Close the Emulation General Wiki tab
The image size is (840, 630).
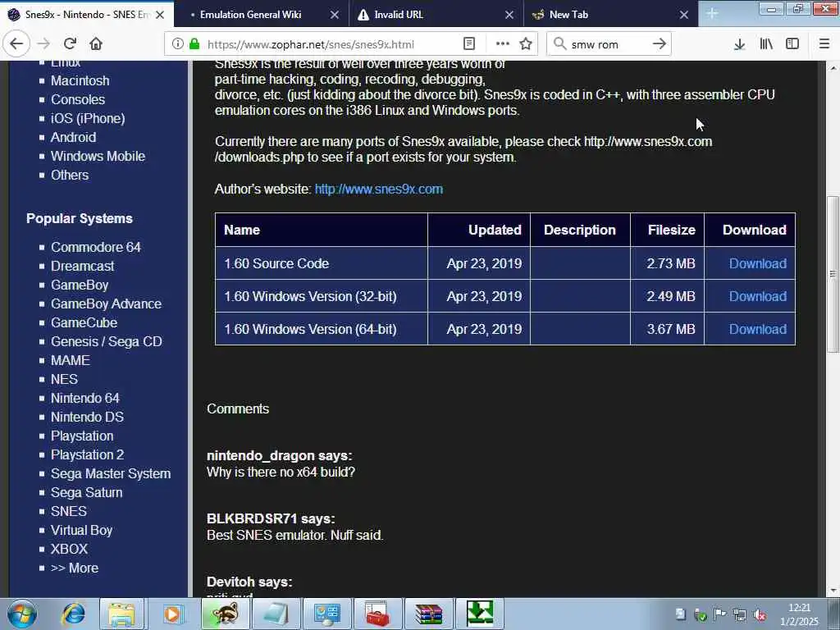tap(335, 15)
